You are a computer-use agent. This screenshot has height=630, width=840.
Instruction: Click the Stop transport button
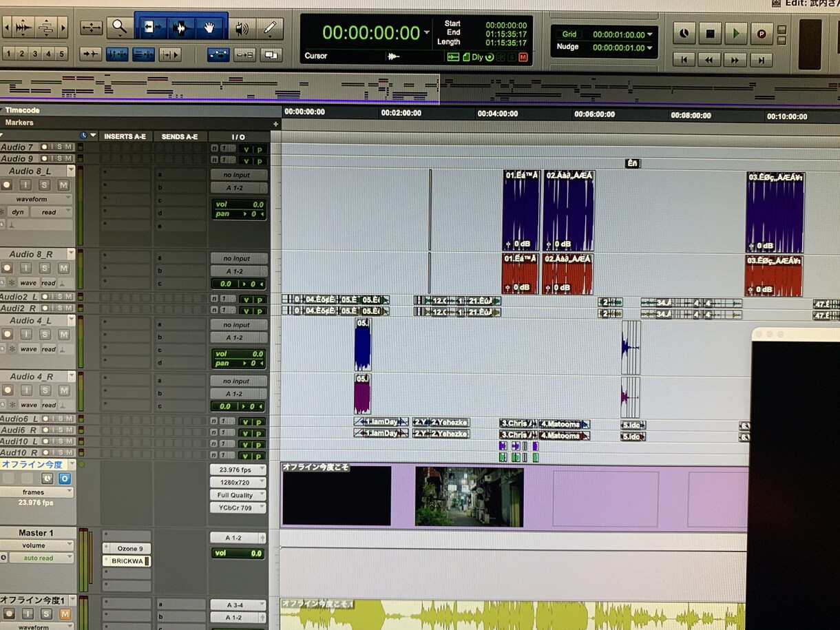click(x=709, y=33)
